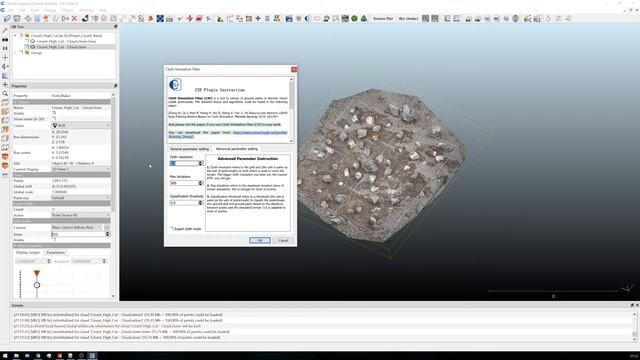Click OK in Cloth Simulation Filter dialog
This screenshot has width=640, height=360.
(260, 240)
